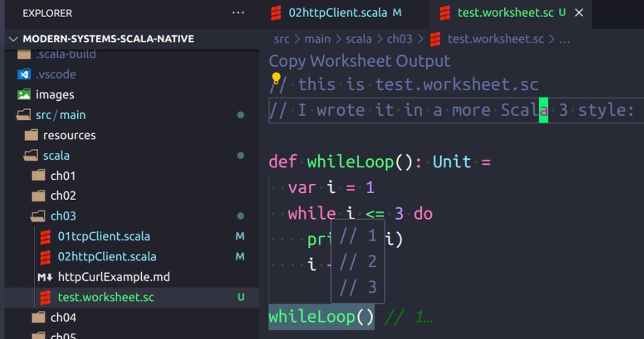Click the folder icon beside resources

point(31,135)
